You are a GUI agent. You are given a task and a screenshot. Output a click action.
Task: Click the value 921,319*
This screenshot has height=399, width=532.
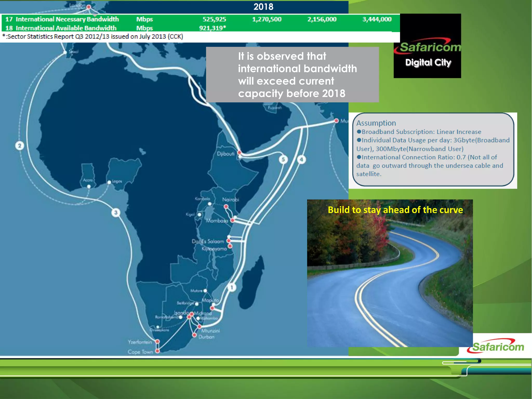click(x=212, y=28)
